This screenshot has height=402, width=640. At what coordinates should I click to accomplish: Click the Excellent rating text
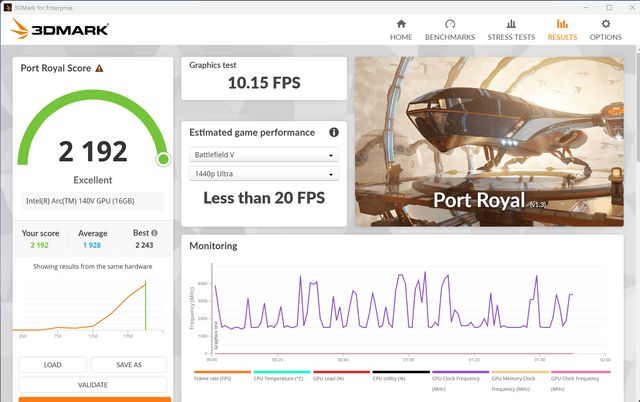pos(93,180)
